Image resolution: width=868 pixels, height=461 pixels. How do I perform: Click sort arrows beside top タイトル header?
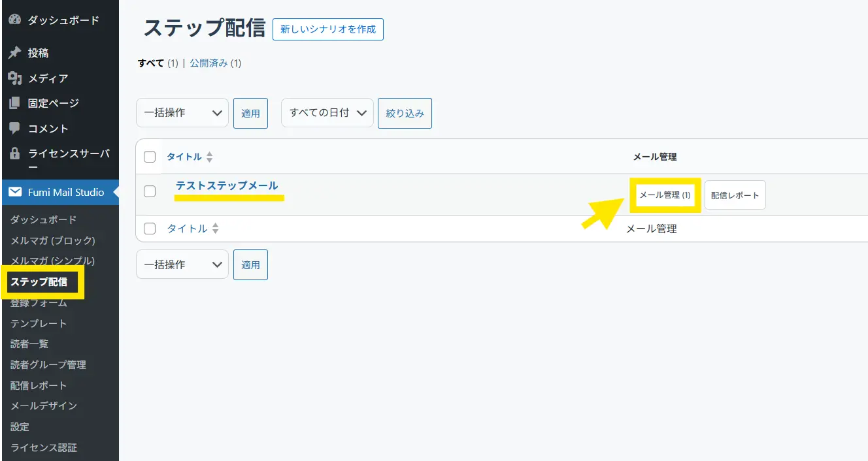click(x=210, y=157)
